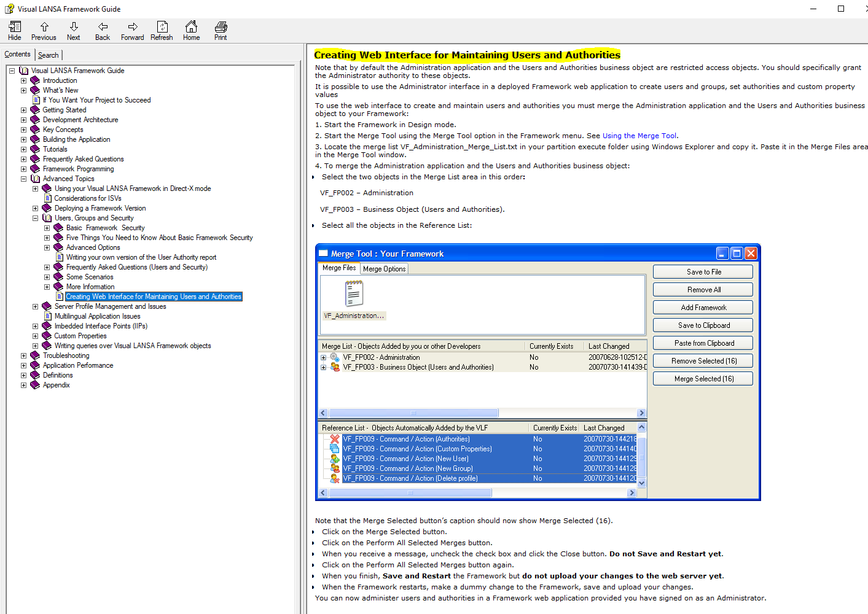Viewport: 868px width, 614px height.
Task: Maximize the help window
Action: [x=841, y=9]
